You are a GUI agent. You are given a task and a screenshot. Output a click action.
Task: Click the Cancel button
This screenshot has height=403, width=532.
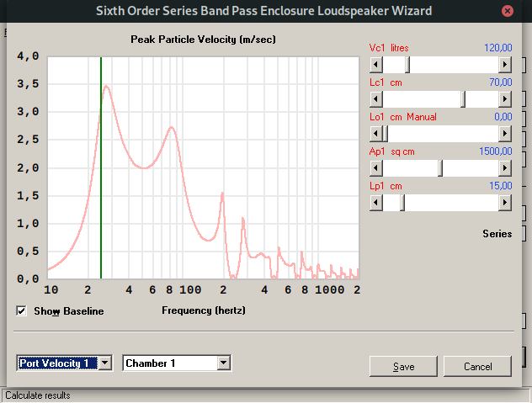point(477,366)
